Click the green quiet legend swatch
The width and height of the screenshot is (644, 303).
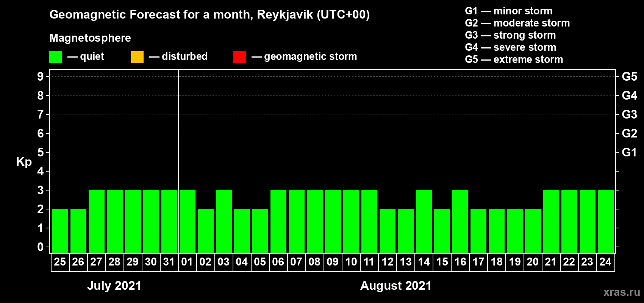click(55, 57)
